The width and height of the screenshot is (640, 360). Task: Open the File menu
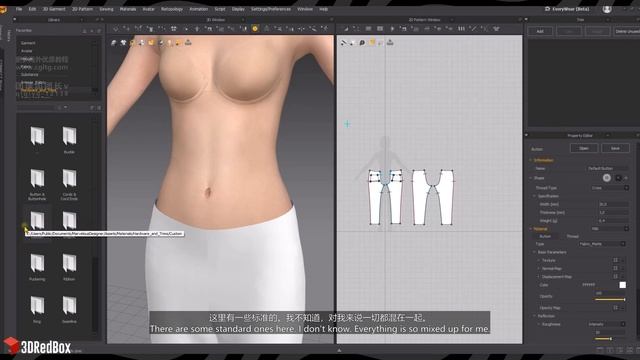tap(19, 9)
